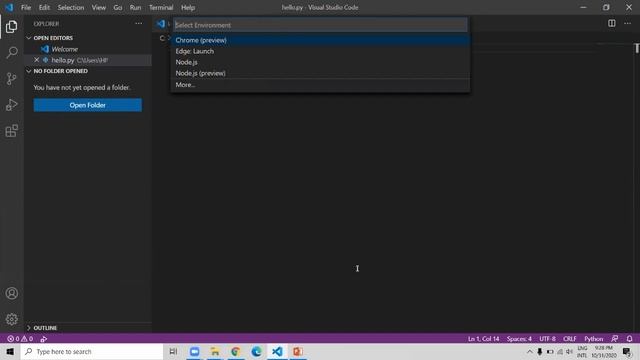Click the Select Environment input field
The height and width of the screenshot is (360, 640).
pos(320,25)
